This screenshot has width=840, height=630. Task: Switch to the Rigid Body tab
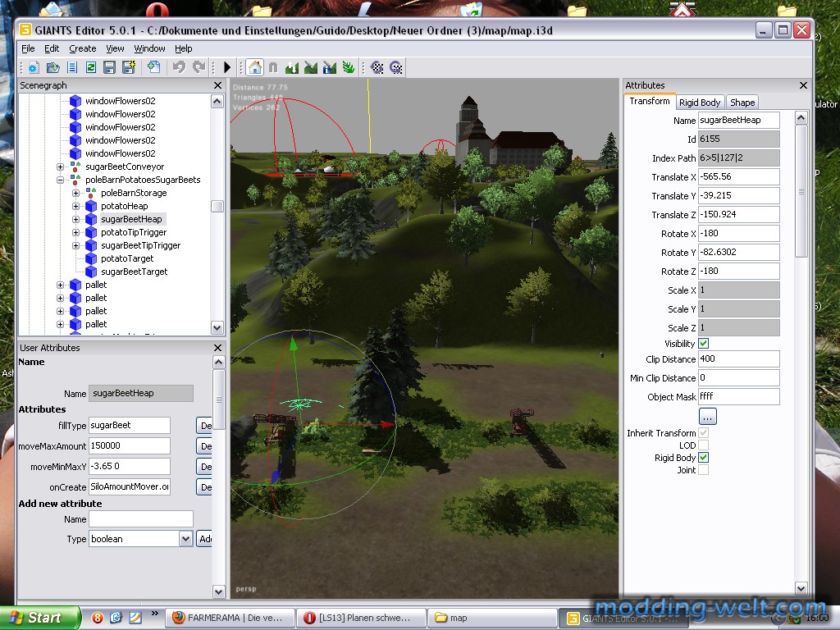point(700,103)
